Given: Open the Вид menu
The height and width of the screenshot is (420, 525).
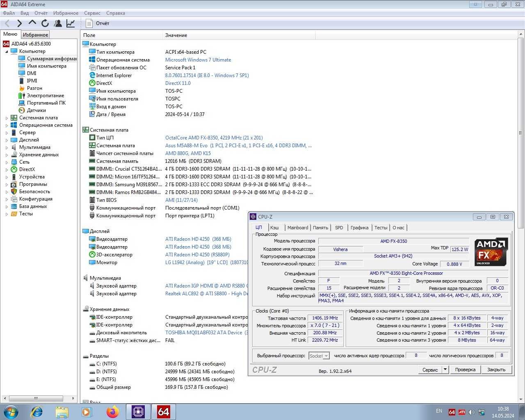Looking at the screenshot, I should click(x=25, y=13).
